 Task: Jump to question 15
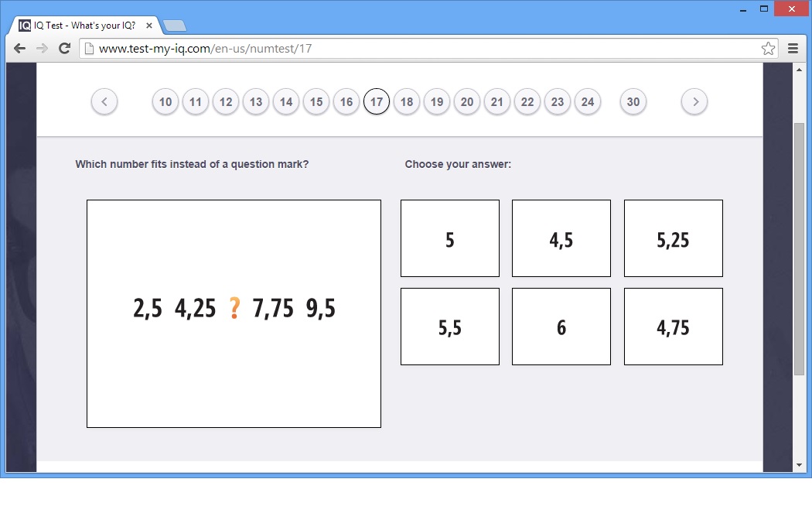[316, 101]
